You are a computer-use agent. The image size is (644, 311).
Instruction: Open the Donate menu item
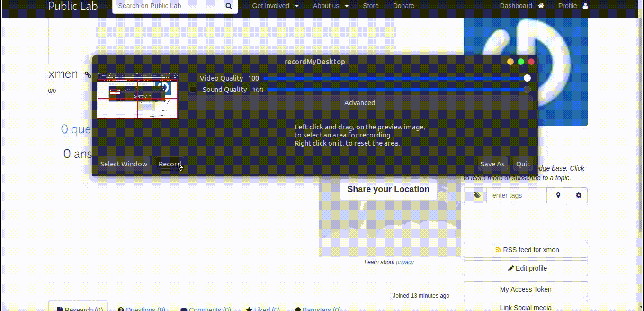[403, 6]
